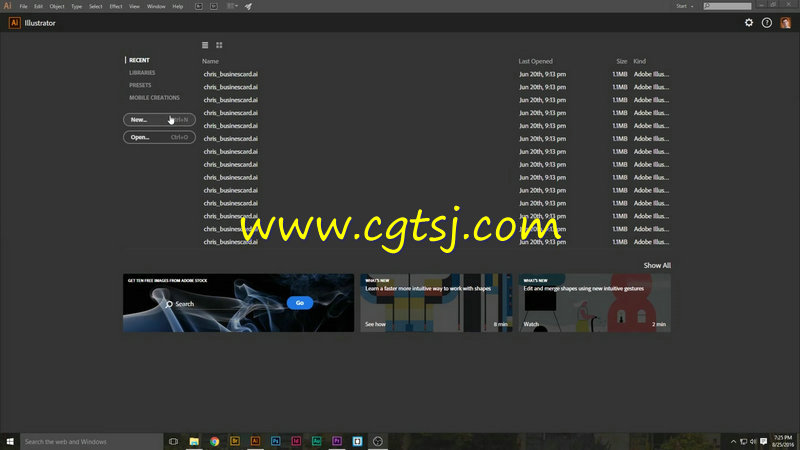Open Task View on the taskbar
The width and height of the screenshot is (800, 450).
point(173,441)
